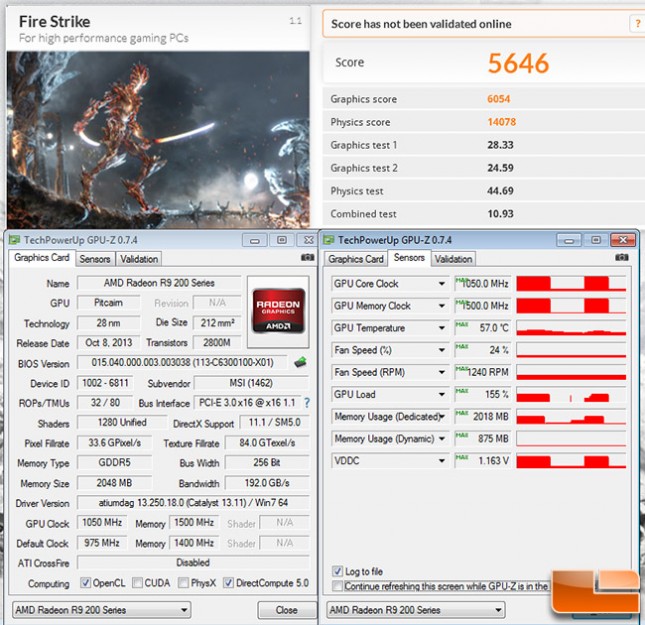Click the overall score 5646

[518, 63]
